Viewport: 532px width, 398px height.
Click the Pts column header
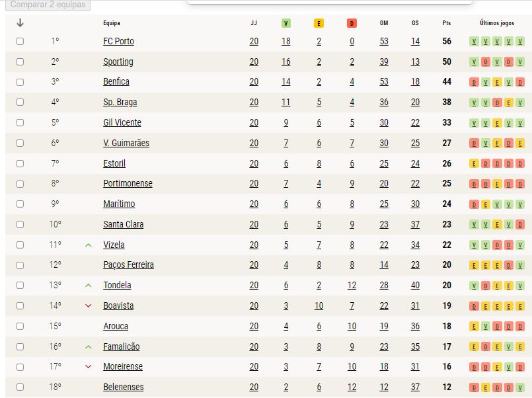(447, 22)
